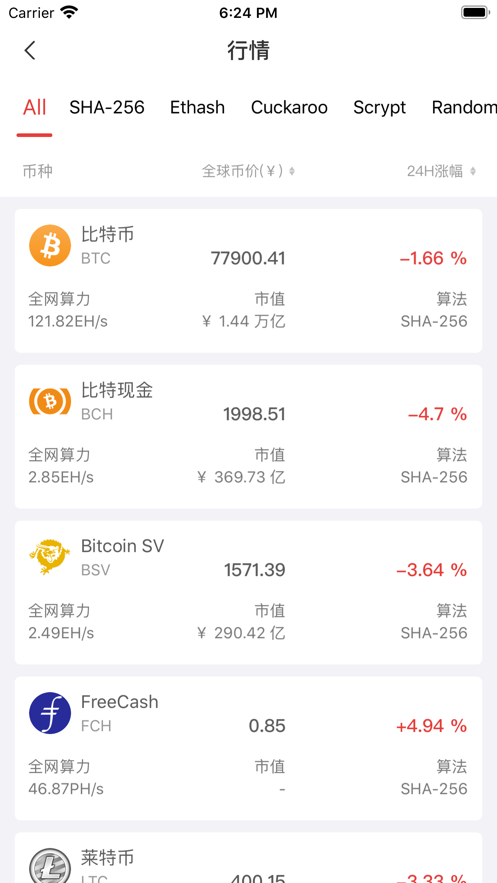Image resolution: width=497 pixels, height=883 pixels.
Task: Tap the FreeCash +4.94 % change
Action: tap(432, 726)
